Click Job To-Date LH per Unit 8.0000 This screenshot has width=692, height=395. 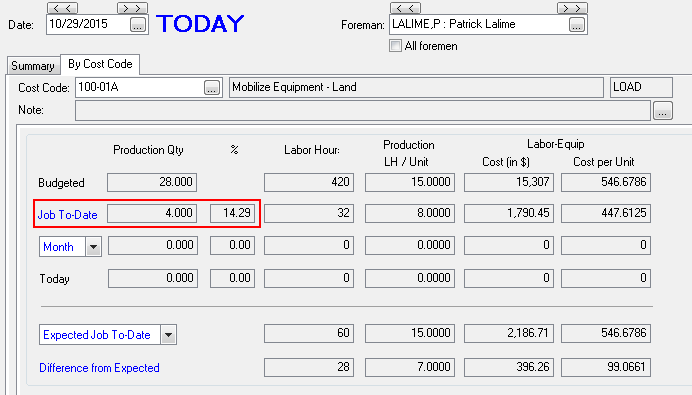pyautogui.click(x=410, y=213)
